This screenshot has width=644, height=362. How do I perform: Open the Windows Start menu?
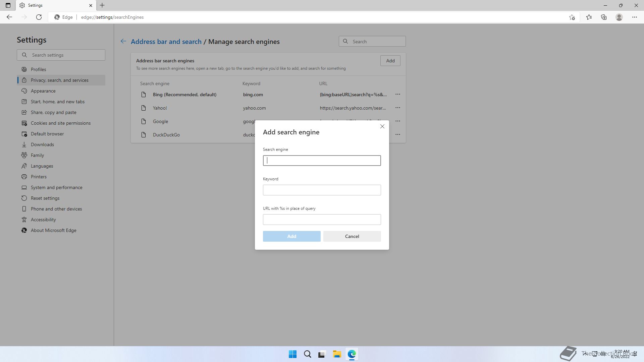pyautogui.click(x=292, y=354)
